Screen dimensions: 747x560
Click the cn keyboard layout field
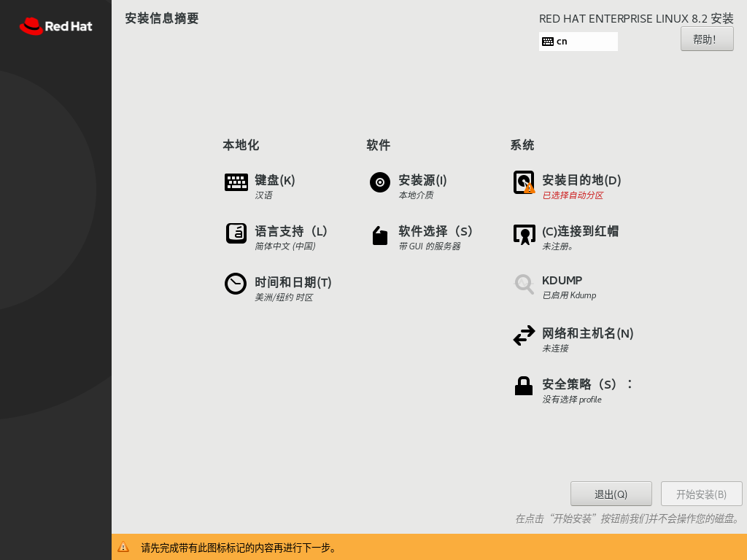tap(578, 42)
